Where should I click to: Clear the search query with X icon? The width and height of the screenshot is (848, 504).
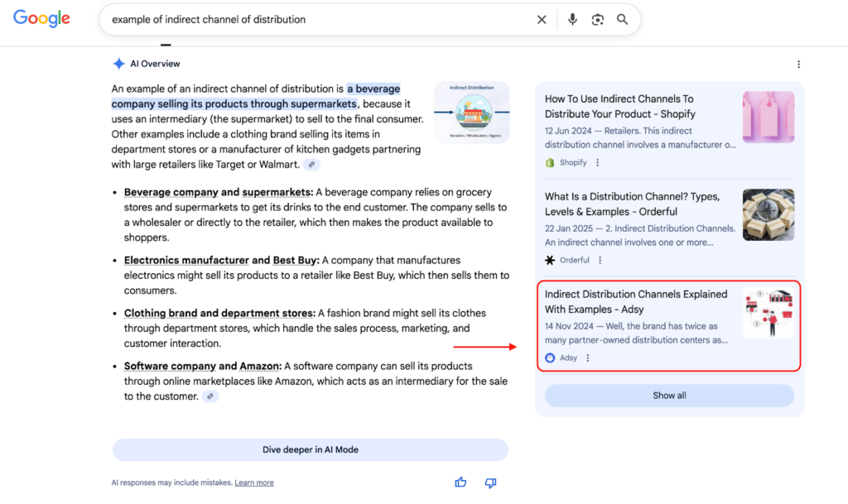pos(542,20)
